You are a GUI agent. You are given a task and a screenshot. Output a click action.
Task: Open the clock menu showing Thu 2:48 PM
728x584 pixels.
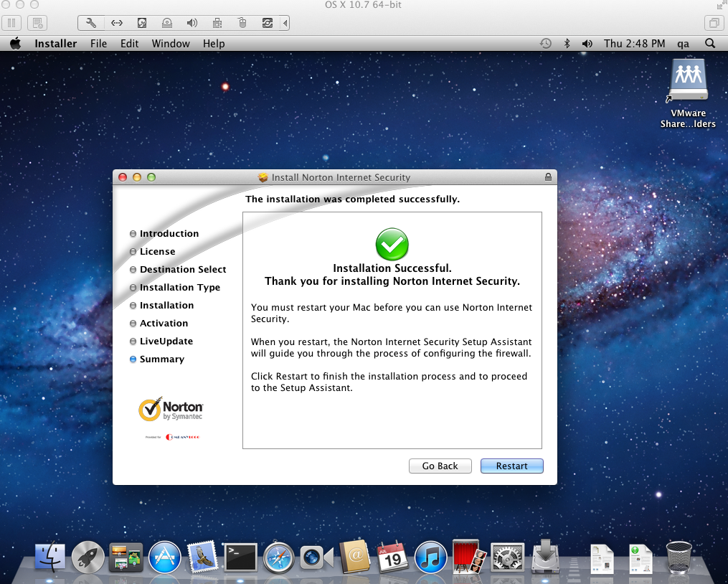[634, 44]
